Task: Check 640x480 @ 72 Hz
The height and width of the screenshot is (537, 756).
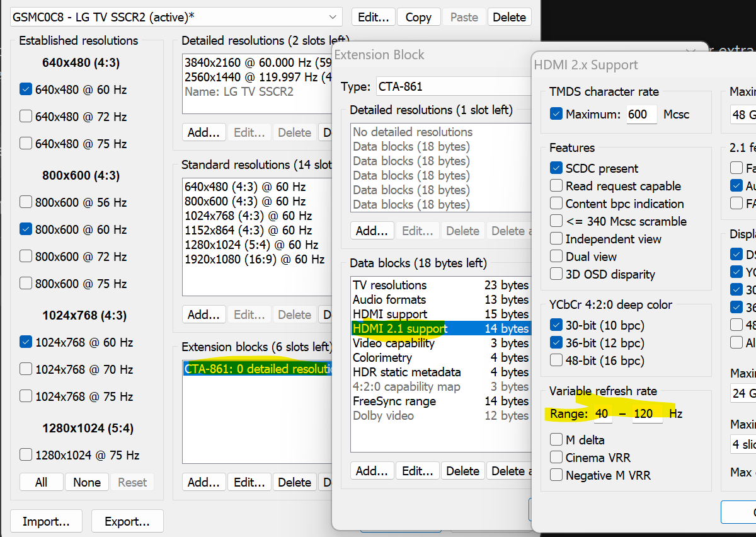Action: click(26, 117)
